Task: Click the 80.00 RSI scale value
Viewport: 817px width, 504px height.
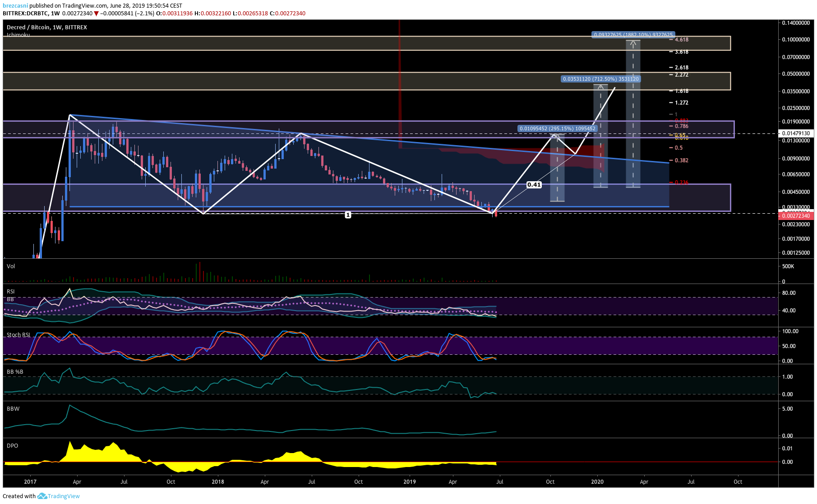Action: [x=789, y=293]
